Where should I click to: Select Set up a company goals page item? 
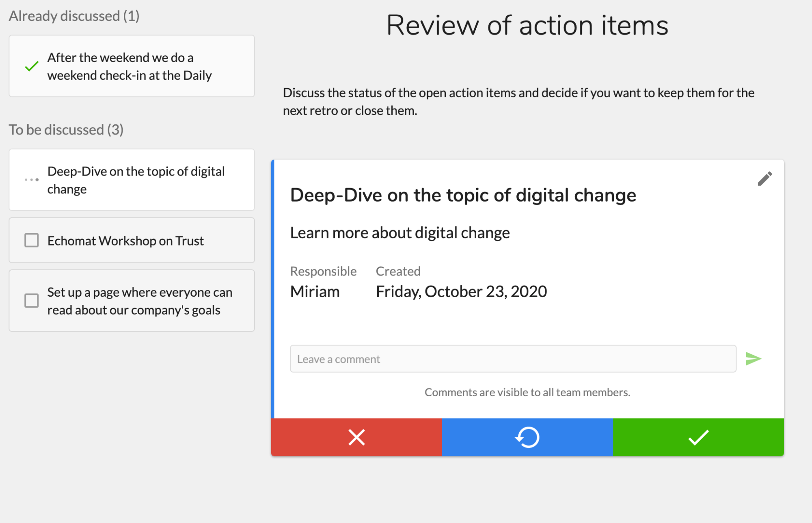tap(130, 301)
